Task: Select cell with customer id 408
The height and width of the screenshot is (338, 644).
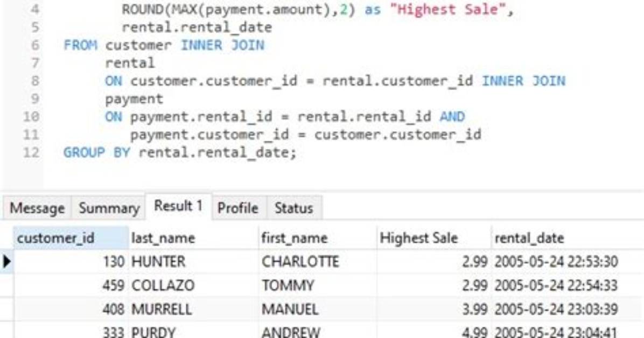Action: coord(71,309)
